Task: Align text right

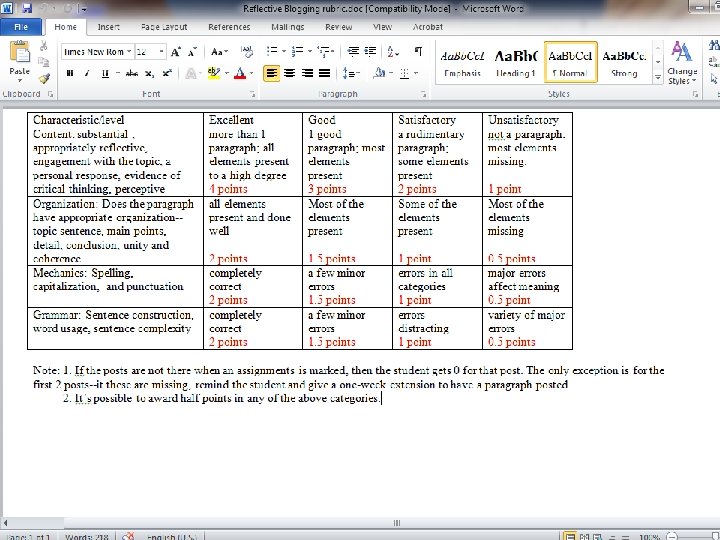Action: tap(307, 73)
